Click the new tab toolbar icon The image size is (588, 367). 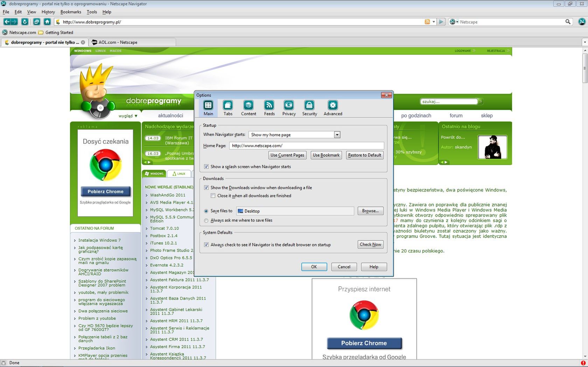36,22
